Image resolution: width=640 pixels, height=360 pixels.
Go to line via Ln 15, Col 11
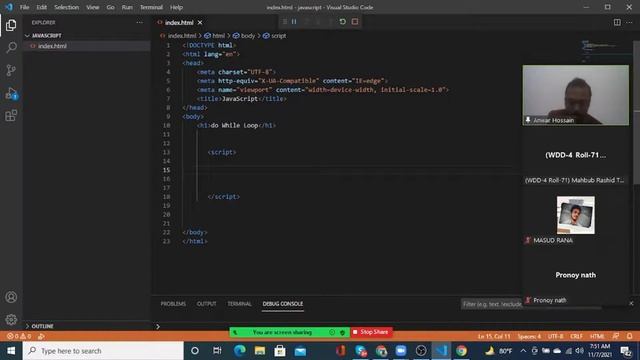(494, 336)
